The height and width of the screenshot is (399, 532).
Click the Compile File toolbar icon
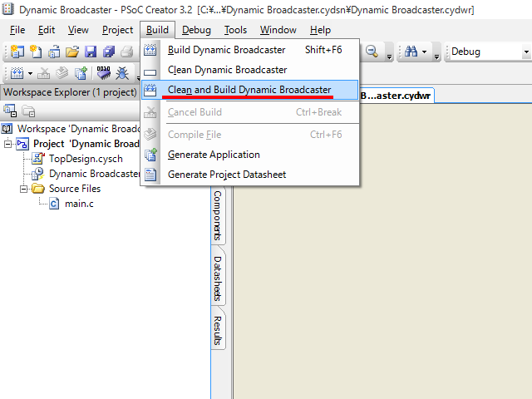pyautogui.click(x=62, y=72)
